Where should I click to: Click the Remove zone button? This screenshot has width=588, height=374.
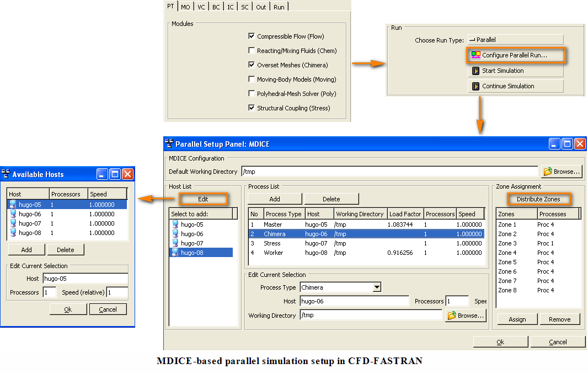[560, 319]
